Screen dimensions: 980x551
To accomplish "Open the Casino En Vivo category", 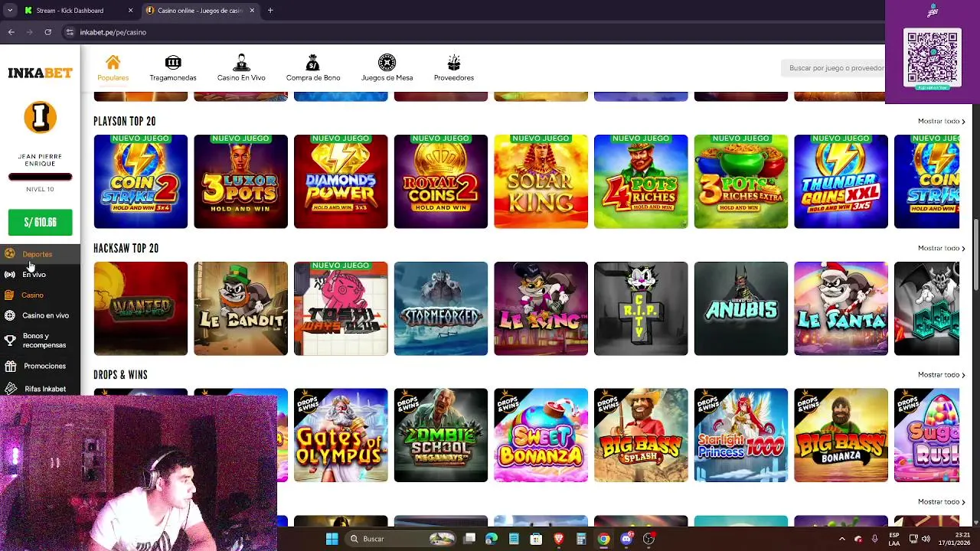I will coord(241,68).
